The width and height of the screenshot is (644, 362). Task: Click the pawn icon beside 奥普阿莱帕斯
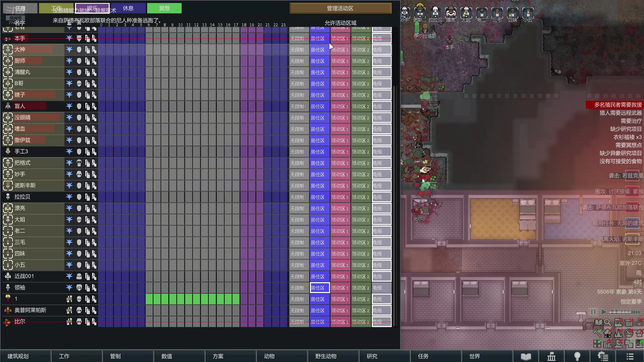coord(8,310)
